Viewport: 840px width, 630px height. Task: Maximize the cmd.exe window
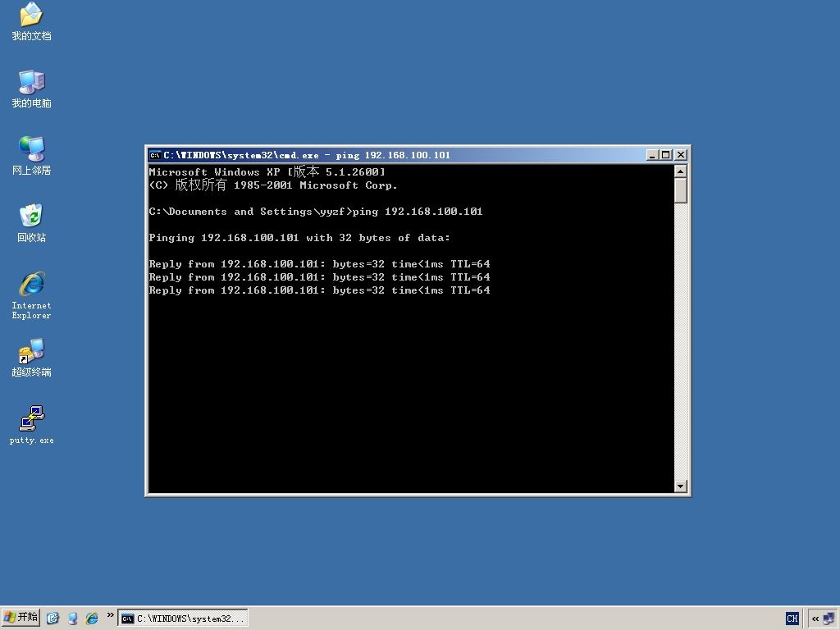(x=665, y=155)
